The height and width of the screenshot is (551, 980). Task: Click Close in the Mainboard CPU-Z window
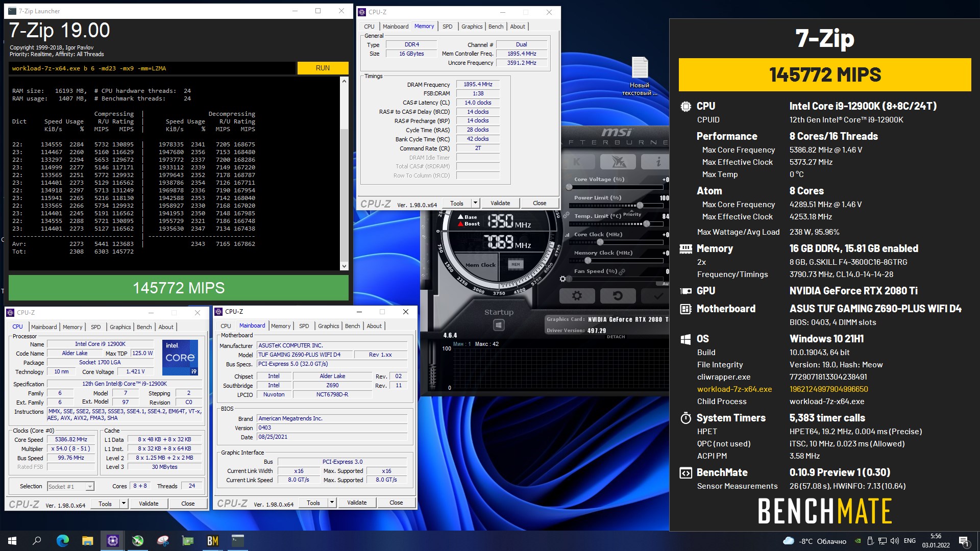click(x=396, y=503)
